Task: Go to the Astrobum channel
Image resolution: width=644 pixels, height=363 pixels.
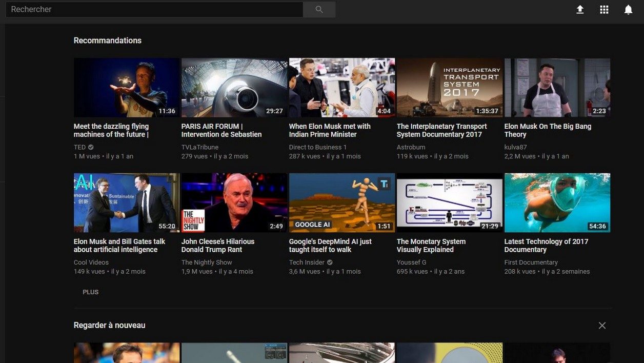Action: 411,147
